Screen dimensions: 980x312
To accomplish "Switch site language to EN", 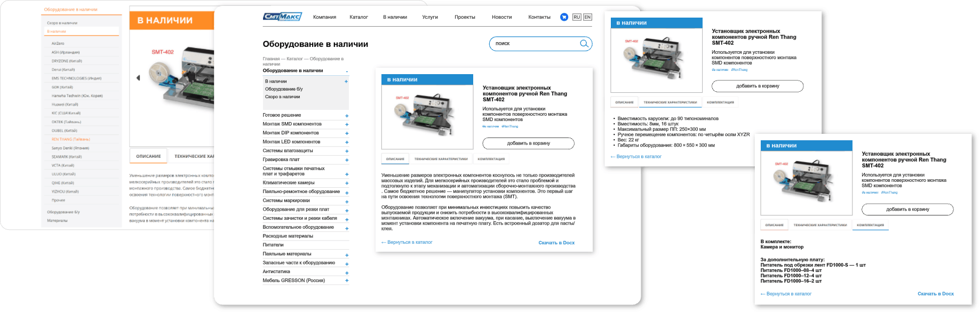I will pyautogui.click(x=587, y=17).
